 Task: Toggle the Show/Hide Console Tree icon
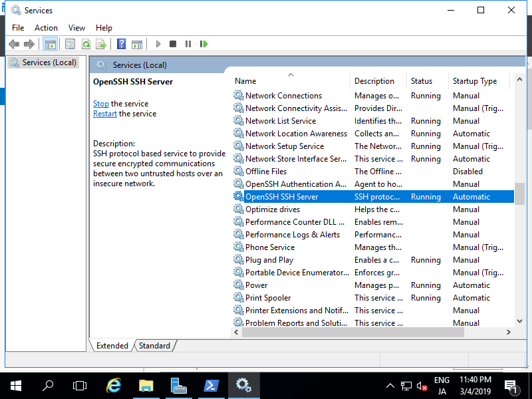coord(51,44)
